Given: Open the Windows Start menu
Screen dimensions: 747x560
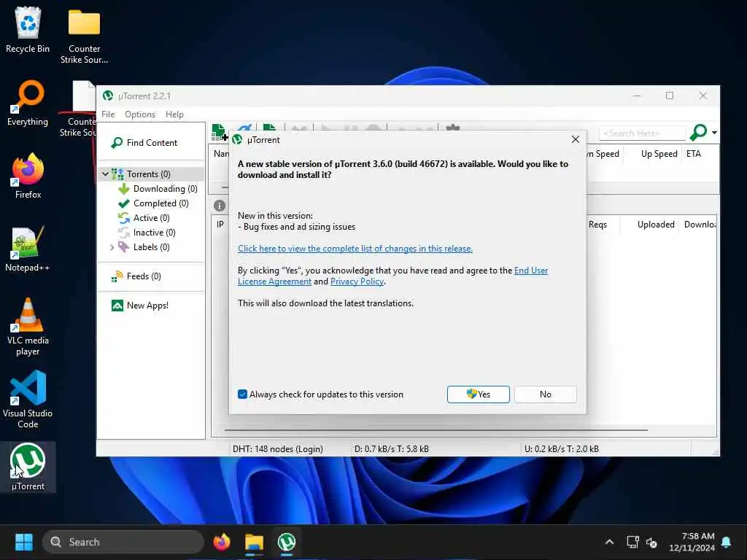Looking at the screenshot, I should [x=24, y=542].
